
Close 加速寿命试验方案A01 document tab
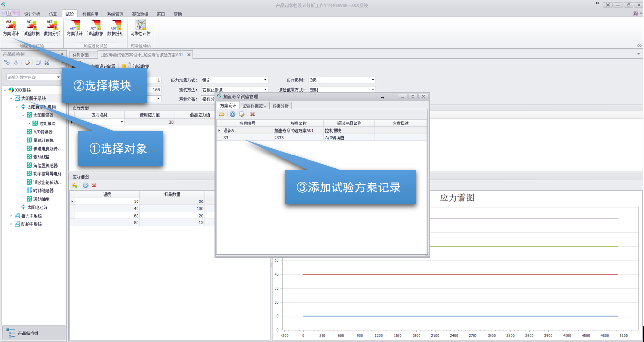point(189,55)
